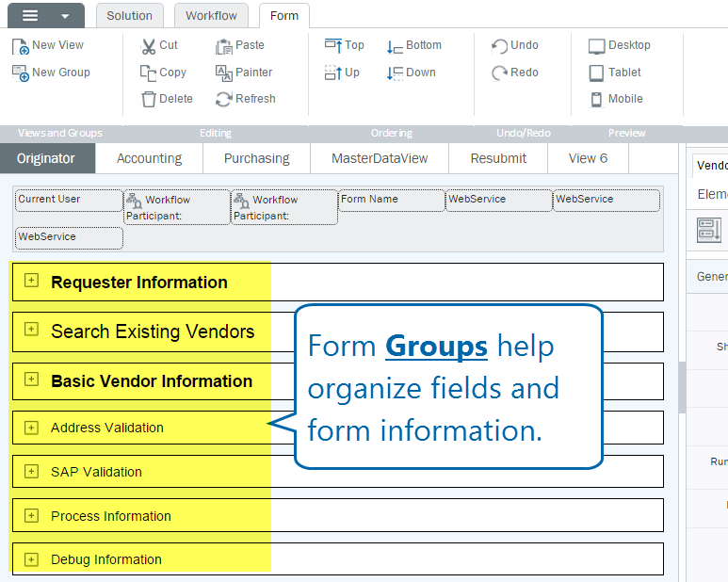The image size is (728, 582).
Task: Expand the Requester Information group
Action: (x=31, y=281)
